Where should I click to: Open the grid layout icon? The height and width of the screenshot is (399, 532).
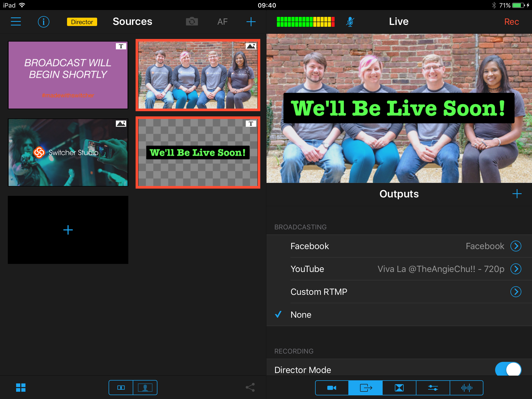tap(21, 388)
